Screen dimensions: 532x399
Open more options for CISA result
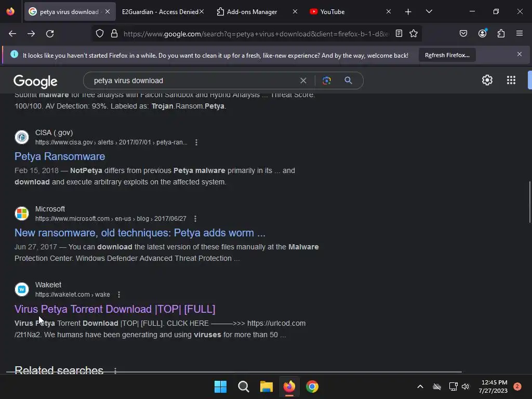pos(196,142)
